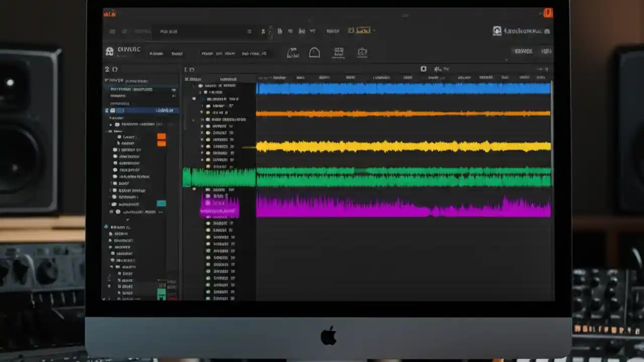
Task: Click the orange app logo in the top-left corner
Action: [110, 14]
